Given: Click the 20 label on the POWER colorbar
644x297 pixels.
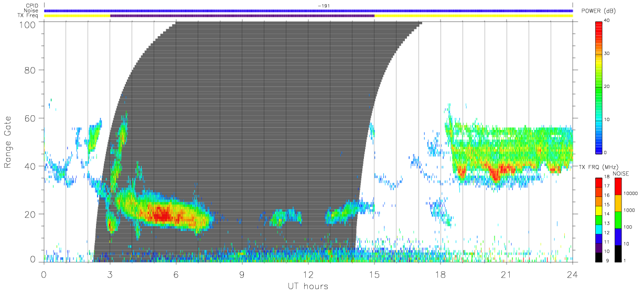Looking at the screenshot, I should click(607, 87).
